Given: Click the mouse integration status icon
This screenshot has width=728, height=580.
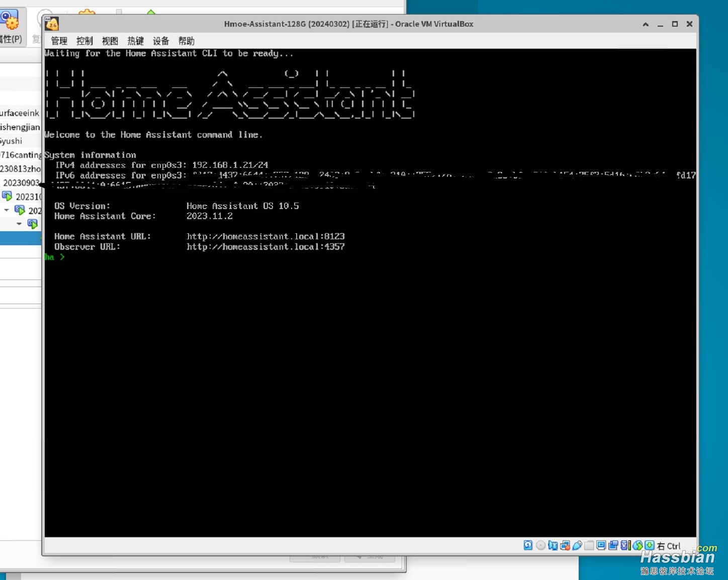Looking at the screenshot, I should point(638,545).
